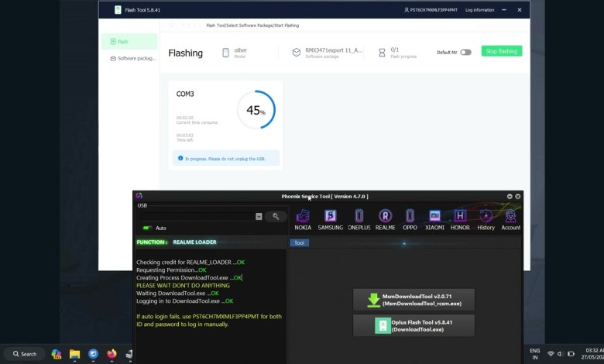Open the ONEPLUS brand icon in Phoenix

[x=359, y=220]
